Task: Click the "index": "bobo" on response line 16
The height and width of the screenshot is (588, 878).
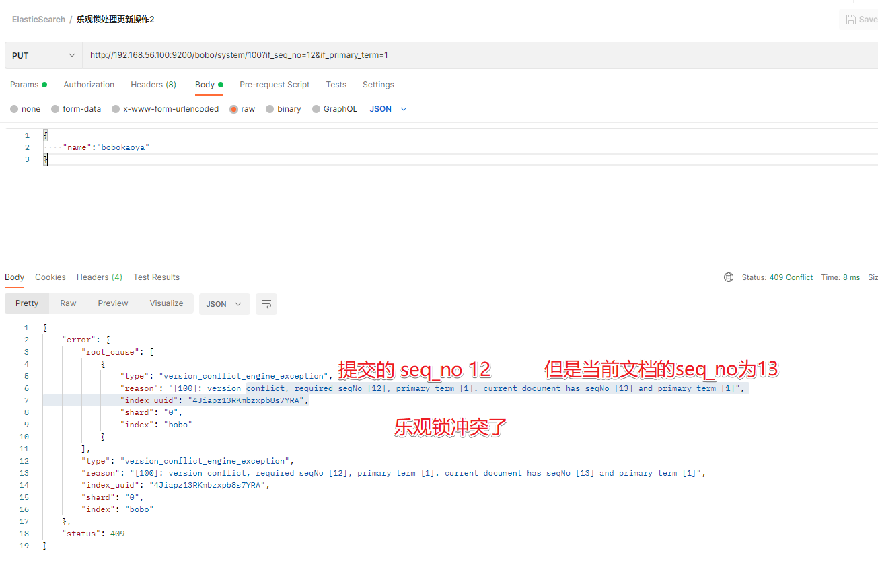Action: (x=118, y=509)
